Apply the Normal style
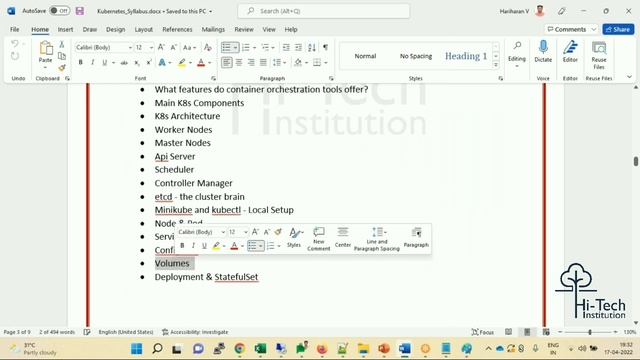Image resolution: width=640 pixels, height=360 pixels. tap(365, 56)
